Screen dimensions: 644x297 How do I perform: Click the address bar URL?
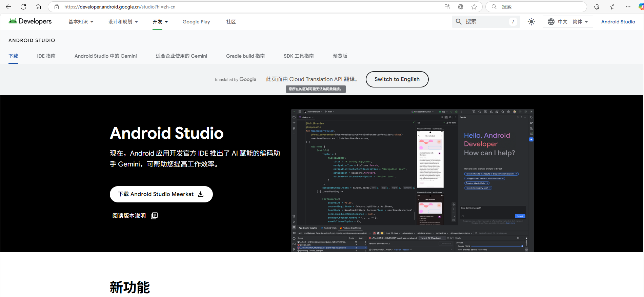[x=120, y=7]
